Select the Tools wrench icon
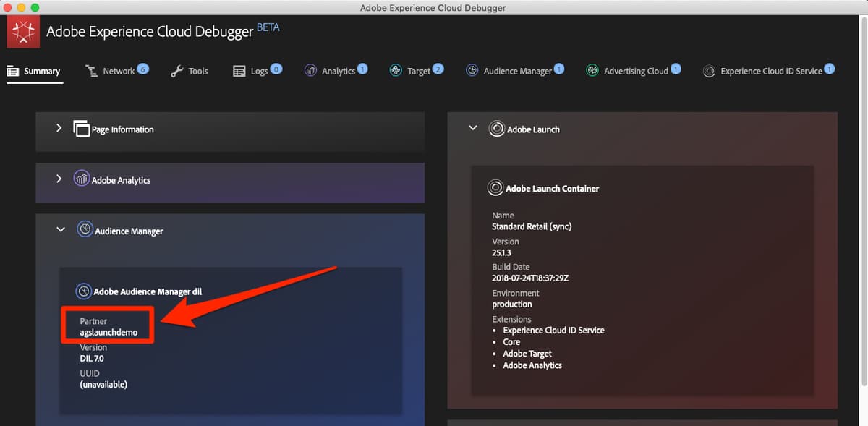Image resolution: width=868 pixels, height=426 pixels. click(176, 70)
